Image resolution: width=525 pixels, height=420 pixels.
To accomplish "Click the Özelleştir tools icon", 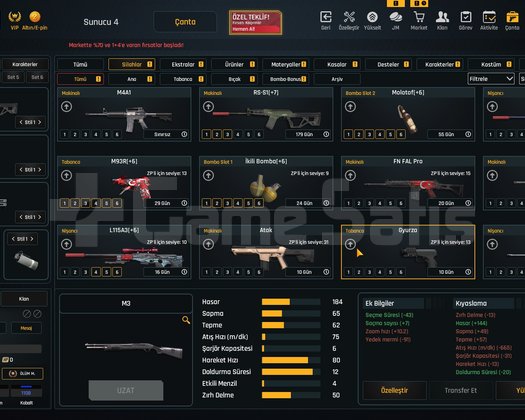I will (x=349, y=17).
